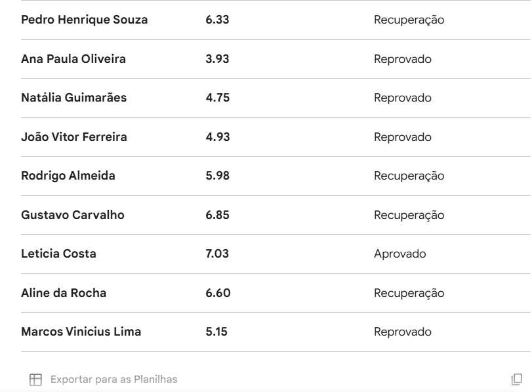This screenshot has height=392, width=532.
Task: Click the name Aline da Rocha
Action: tap(64, 293)
